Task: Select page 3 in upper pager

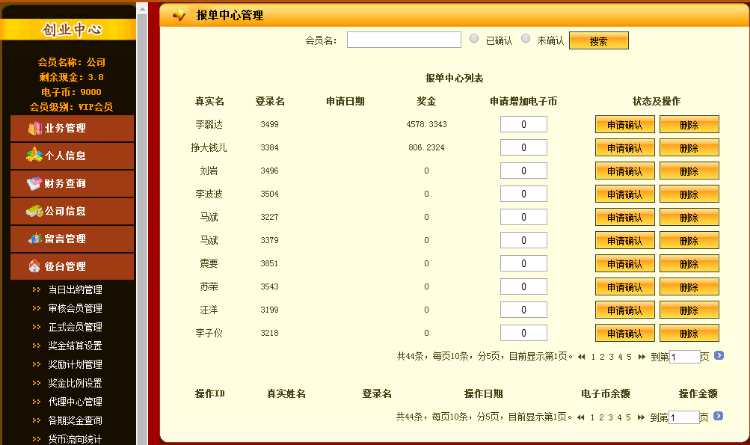Action: point(611,357)
